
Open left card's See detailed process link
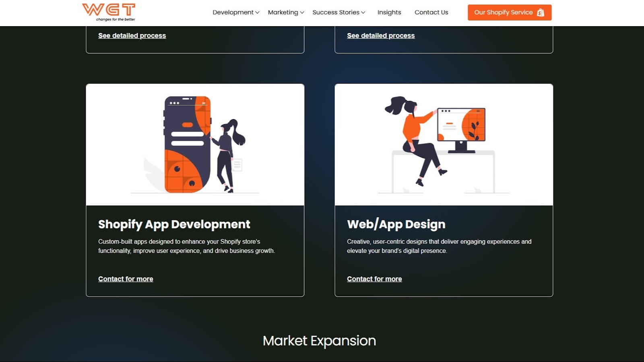[x=132, y=35]
